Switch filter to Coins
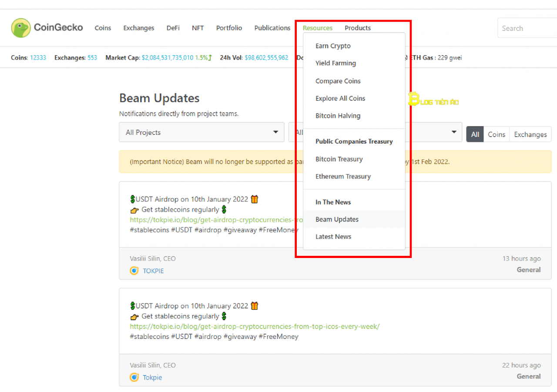Screen dimensions: 557x392 click(x=496, y=134)
